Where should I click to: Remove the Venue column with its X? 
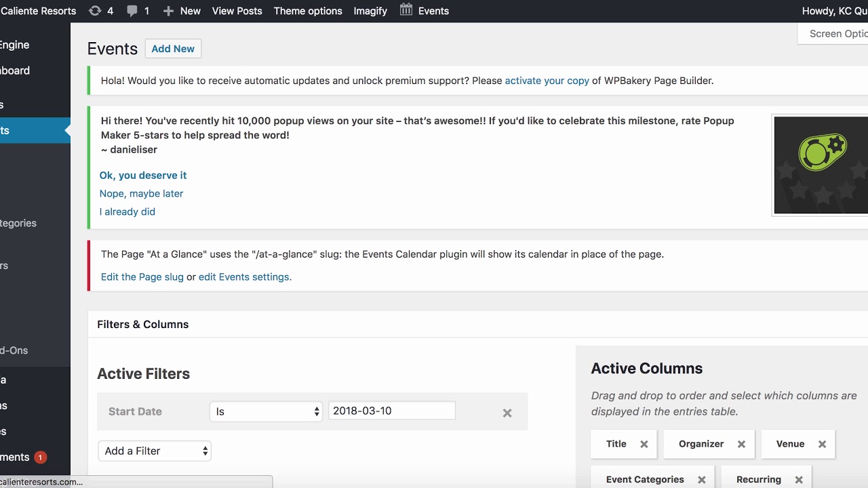tap(822, 444)
